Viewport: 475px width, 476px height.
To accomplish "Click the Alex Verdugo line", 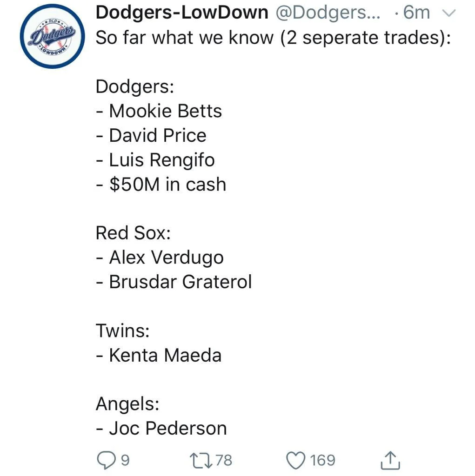I will click(x=160, y=257).
